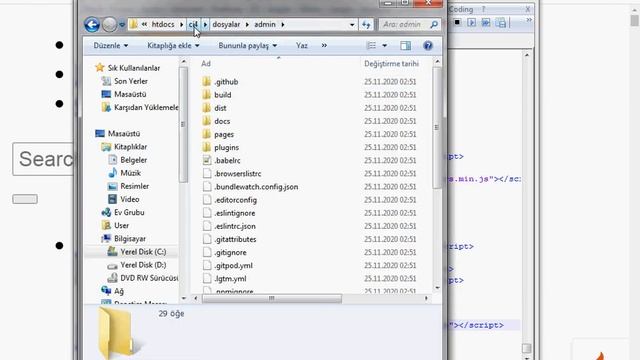Expand the arrow after htdocs breadcrumb

point(181,24)
